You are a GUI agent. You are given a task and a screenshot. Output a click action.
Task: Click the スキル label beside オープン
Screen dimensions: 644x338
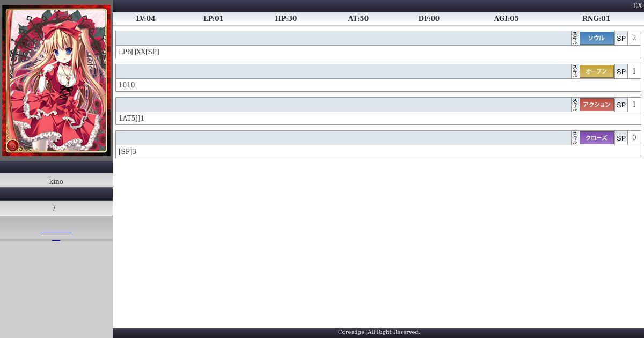point(575,71)
